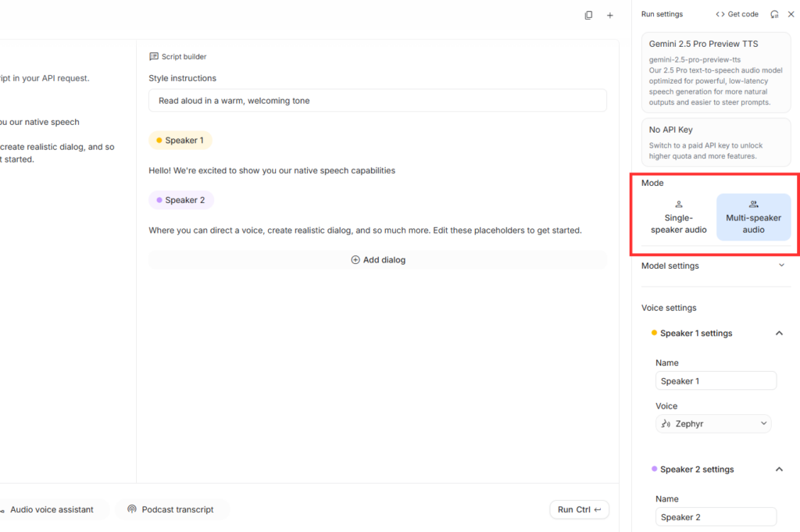Click the Speaker 2 Name input field
The image size is (800, 532).
tap(716, 517)
